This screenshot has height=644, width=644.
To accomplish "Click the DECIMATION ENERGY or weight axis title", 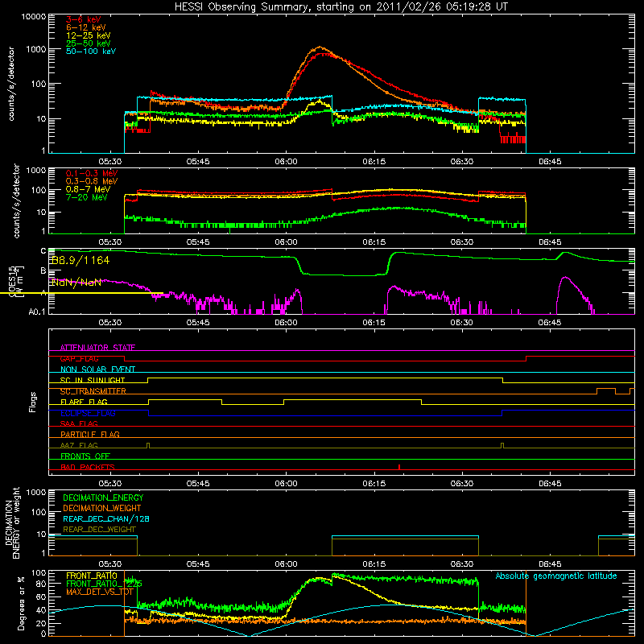I will (x=12, y=522).
